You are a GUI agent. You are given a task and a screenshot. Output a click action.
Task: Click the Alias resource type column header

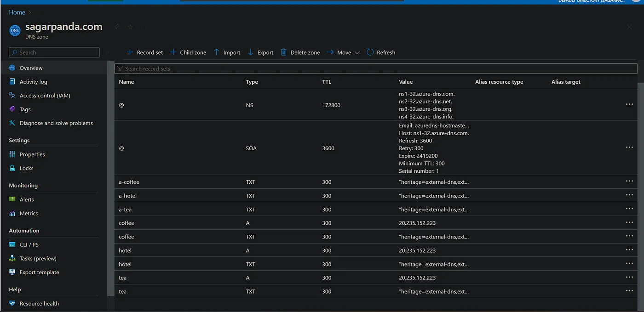[499, 82]
